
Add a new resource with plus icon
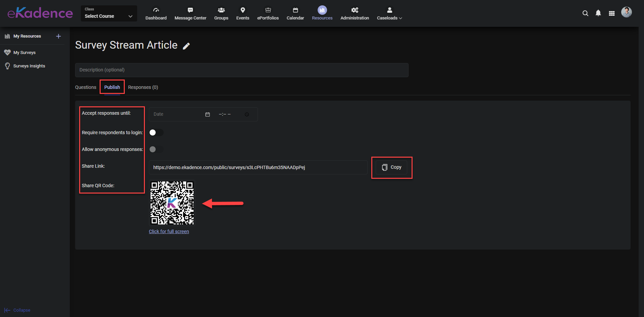click(58, 36)
